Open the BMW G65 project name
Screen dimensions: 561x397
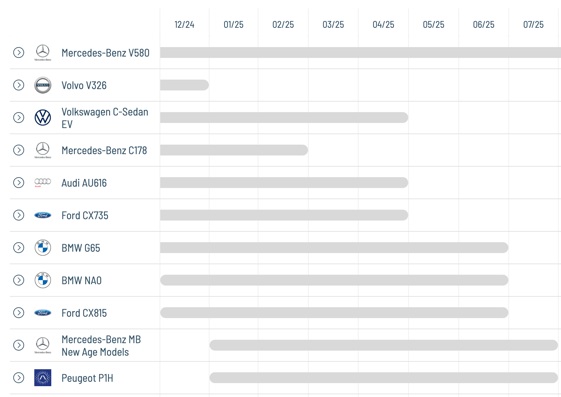click(x=81, y=248)
